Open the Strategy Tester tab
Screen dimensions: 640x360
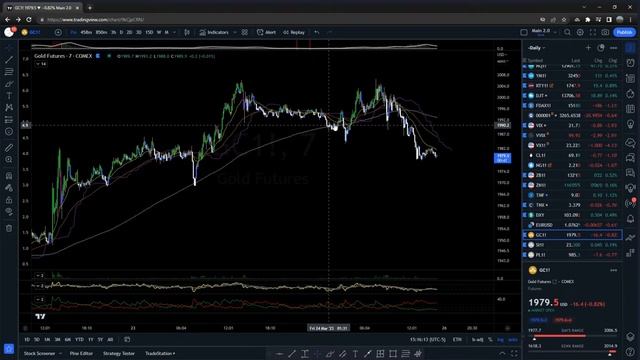click(119, 353)
